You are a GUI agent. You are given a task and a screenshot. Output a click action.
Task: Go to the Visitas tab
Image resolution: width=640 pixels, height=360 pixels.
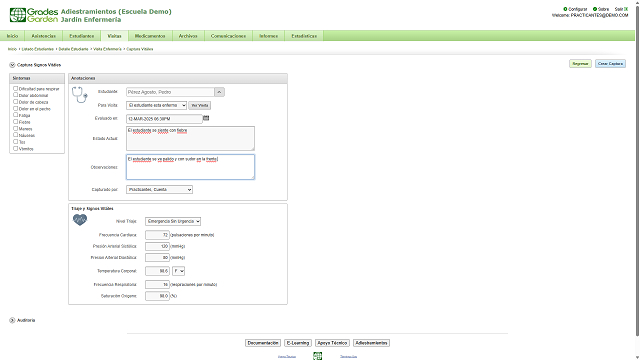click(114, 36)
